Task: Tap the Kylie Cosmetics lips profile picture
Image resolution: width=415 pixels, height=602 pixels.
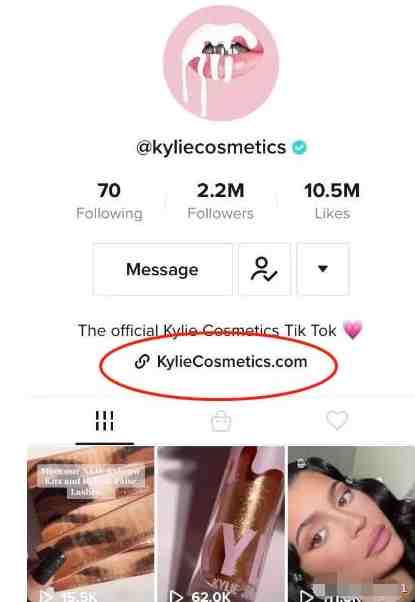Action: (x=221, y=63)
